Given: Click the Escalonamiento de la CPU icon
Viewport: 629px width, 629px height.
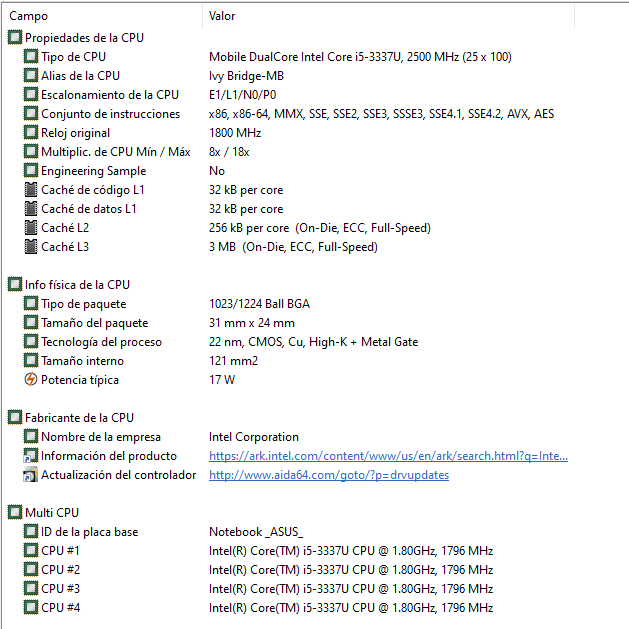Looking at the screenshot, I should 31,95.
